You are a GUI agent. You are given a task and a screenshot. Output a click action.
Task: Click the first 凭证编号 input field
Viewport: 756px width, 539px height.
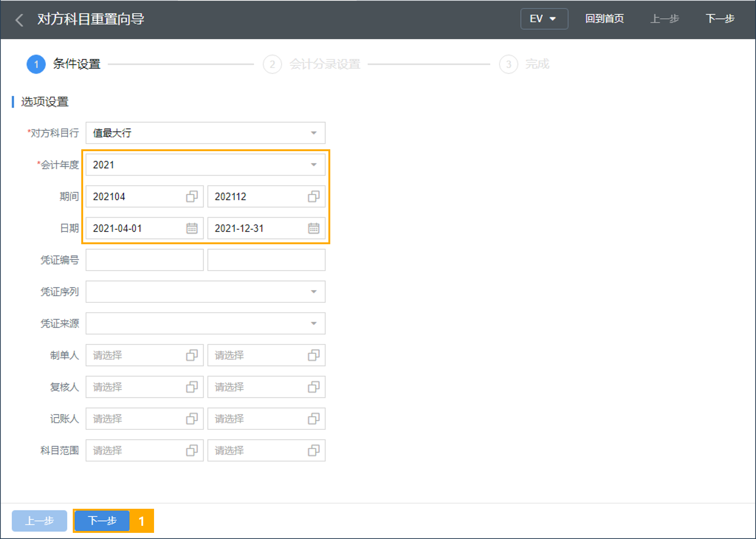point(145,260)
